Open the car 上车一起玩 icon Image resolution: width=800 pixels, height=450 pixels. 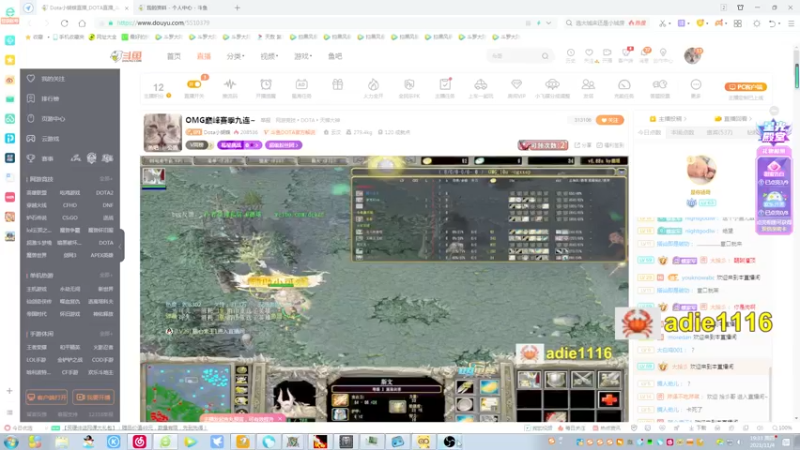481,84
